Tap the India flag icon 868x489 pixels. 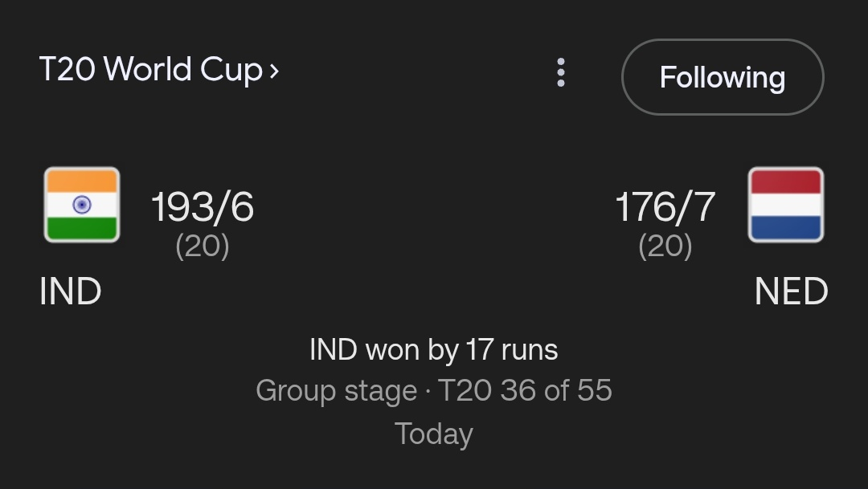[82, 205]
